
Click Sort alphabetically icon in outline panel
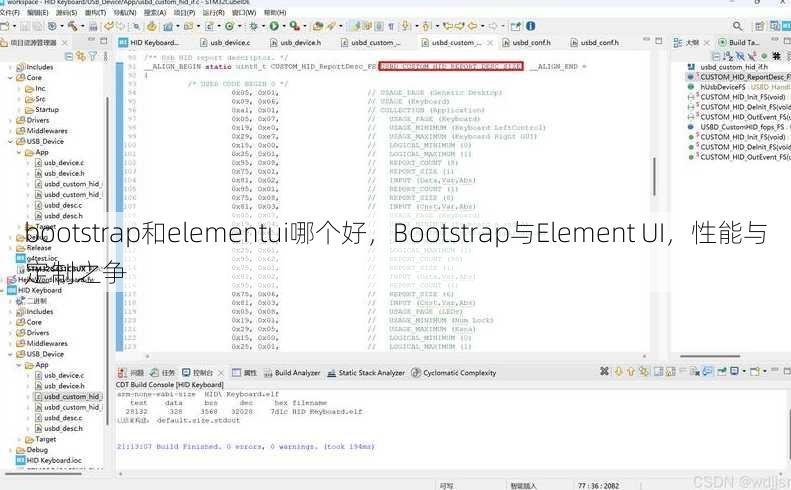point(730,56)
